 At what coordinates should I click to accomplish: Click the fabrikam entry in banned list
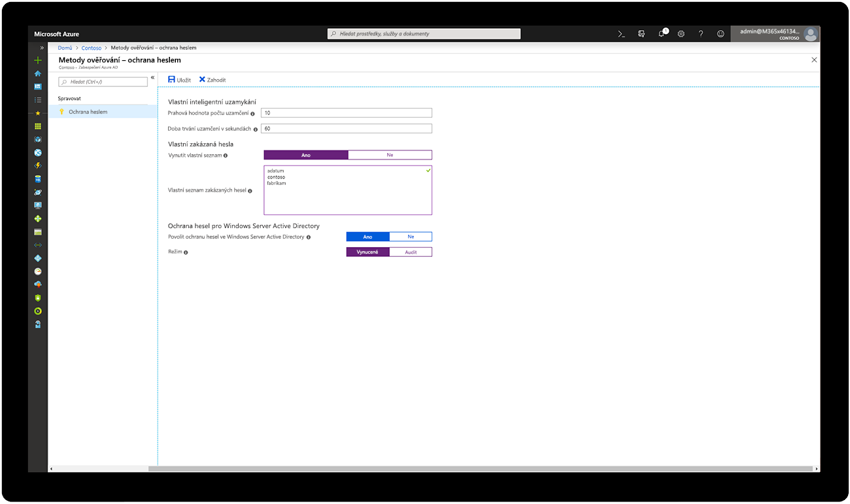[x=277, y=184]
